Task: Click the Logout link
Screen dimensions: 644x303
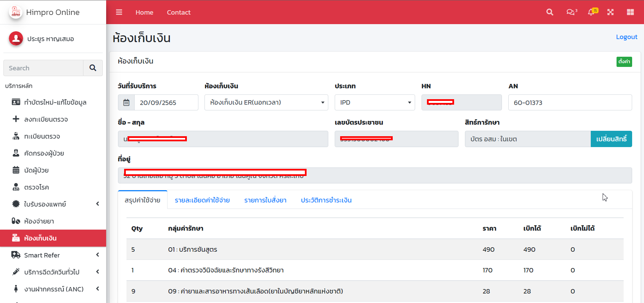Action: [626, 37]
